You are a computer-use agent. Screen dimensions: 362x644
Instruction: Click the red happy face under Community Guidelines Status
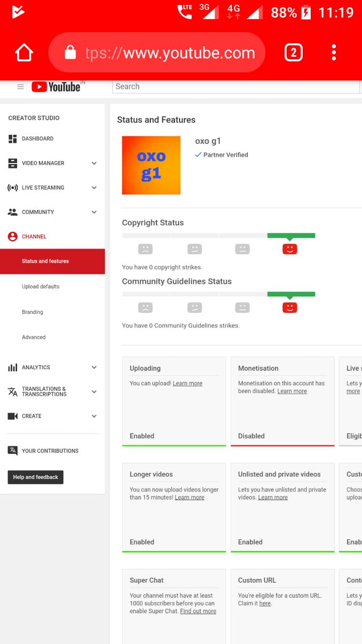click(x=290, y=308)
